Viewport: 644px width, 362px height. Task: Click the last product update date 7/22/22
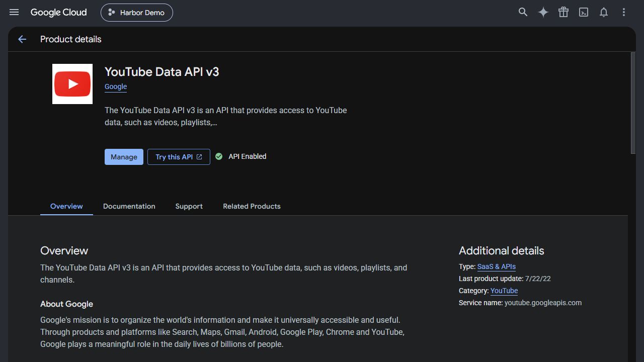pyautogui.click(x=538, y=279)
